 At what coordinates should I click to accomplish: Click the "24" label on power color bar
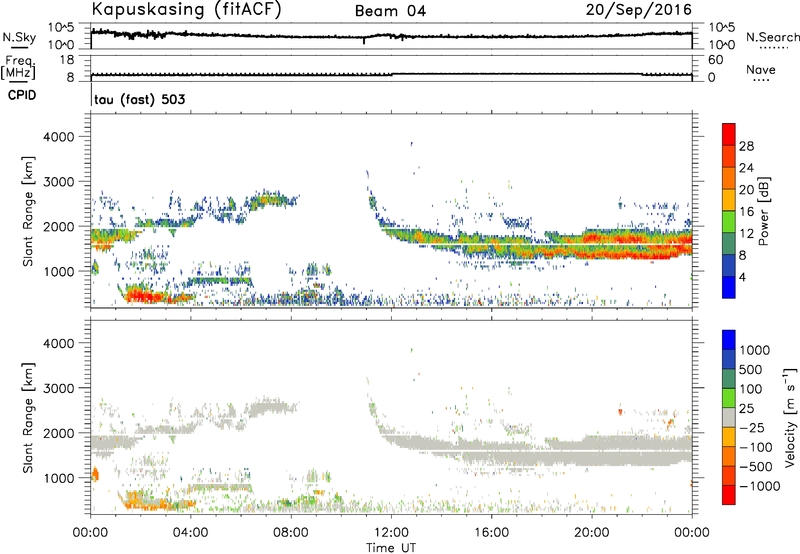(746, 168)
